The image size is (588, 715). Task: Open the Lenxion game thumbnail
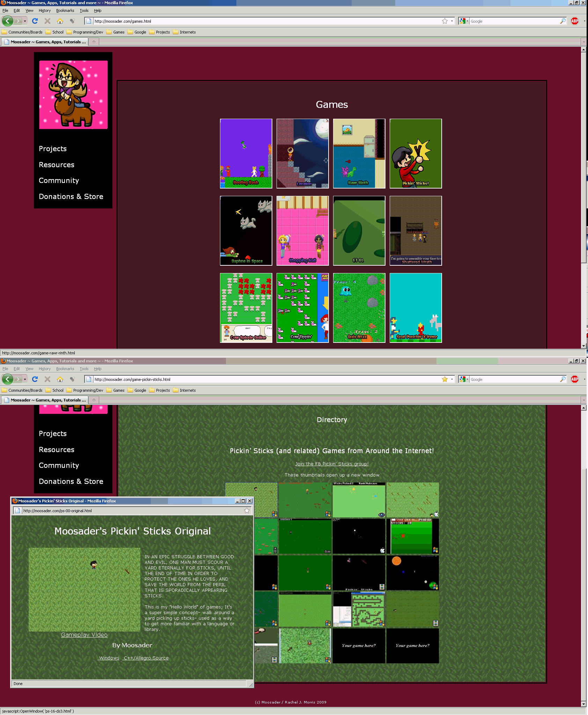(302, 154)
